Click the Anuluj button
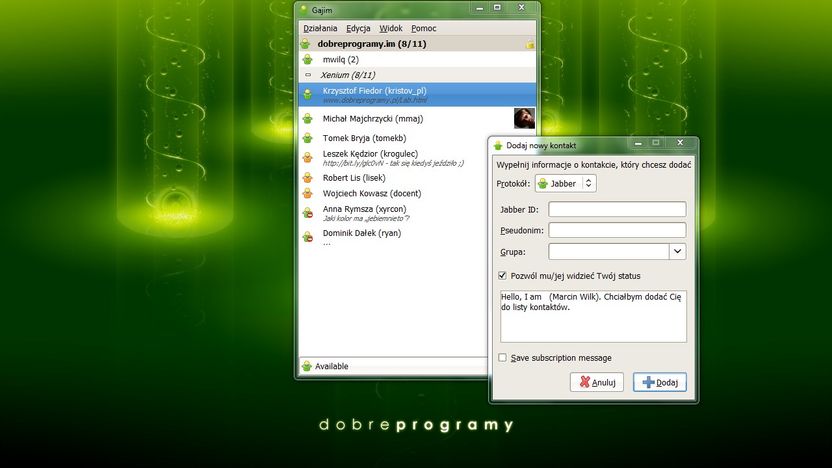Viewport: 832px width, 468px height. click(596, 382)
